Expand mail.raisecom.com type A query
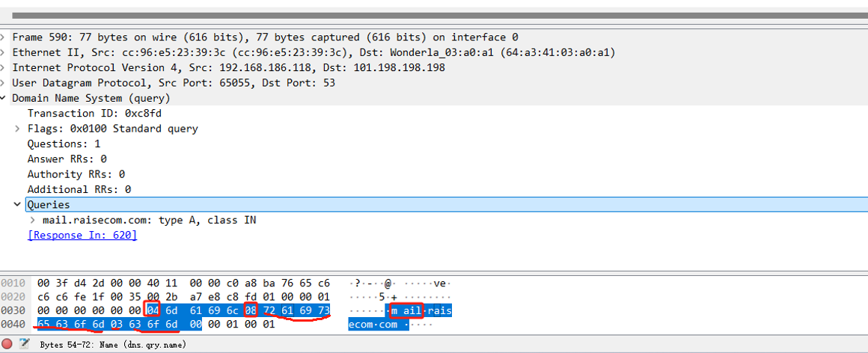868x353 pixels. [34, 220]
